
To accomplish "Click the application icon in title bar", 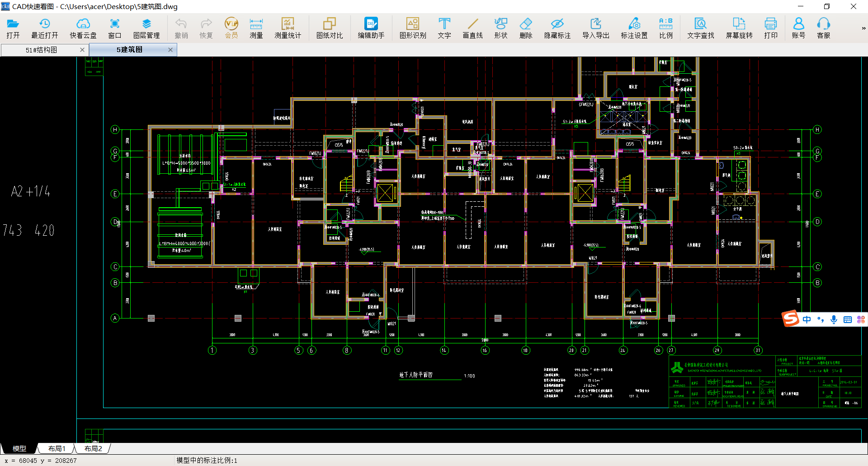I will click(5, 6).
